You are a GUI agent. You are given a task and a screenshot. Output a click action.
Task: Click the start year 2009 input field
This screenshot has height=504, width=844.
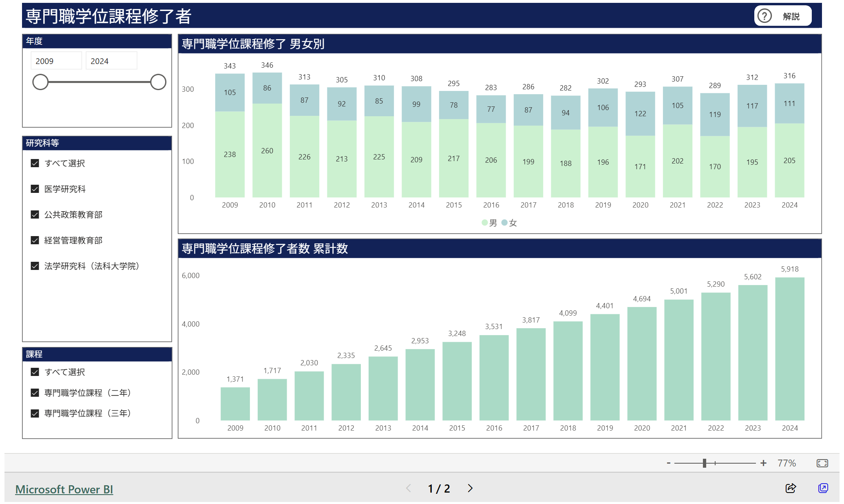[x=56, y=61]
